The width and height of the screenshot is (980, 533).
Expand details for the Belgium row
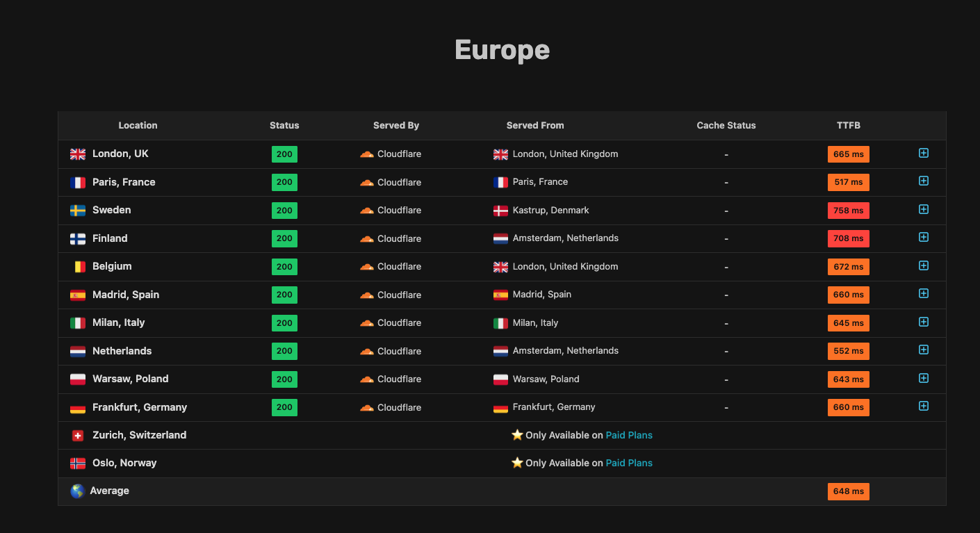click(924, 265)
